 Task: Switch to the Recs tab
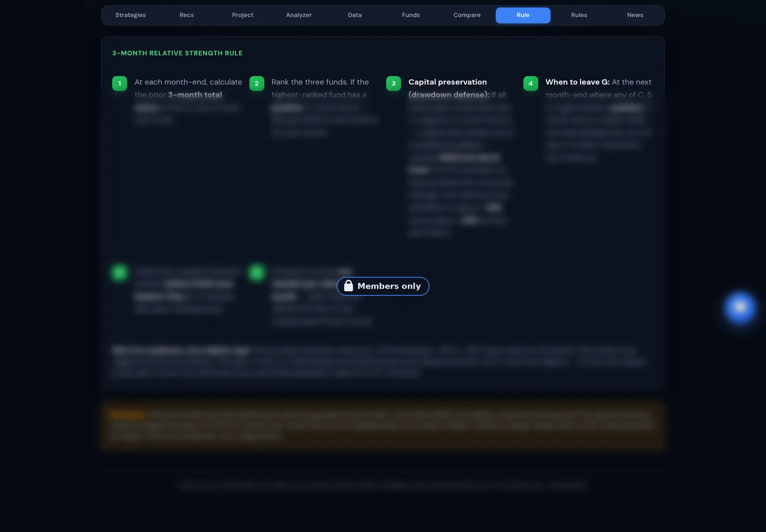coord(187,15)
